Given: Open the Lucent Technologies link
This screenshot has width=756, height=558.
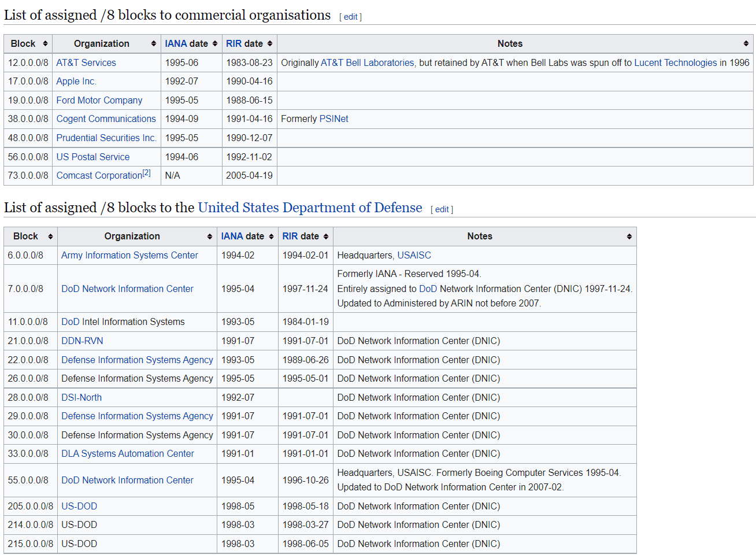Looking at the screenshot, I should 676,62.
